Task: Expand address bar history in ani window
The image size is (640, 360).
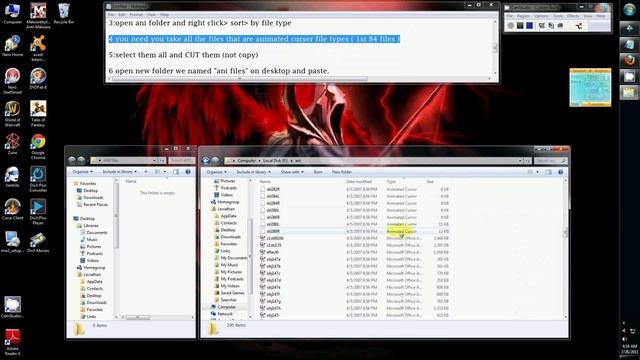Action: [520, 161]
